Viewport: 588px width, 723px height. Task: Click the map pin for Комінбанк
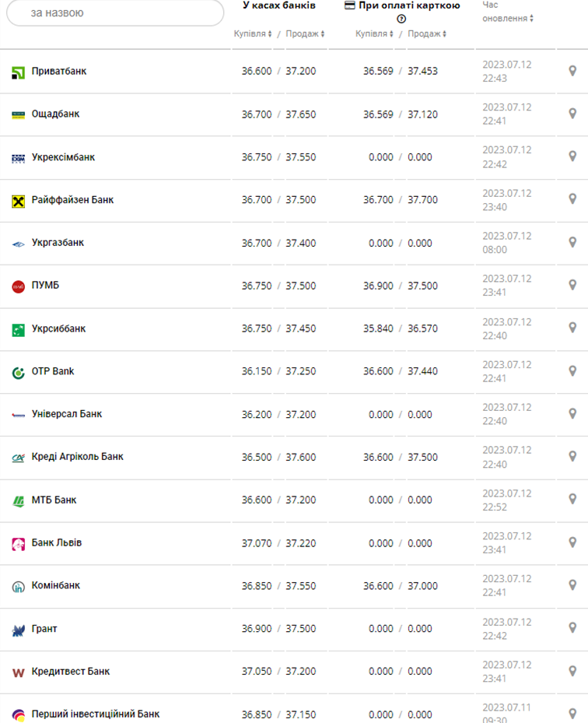pyautogui.click(x=572, y=585)
